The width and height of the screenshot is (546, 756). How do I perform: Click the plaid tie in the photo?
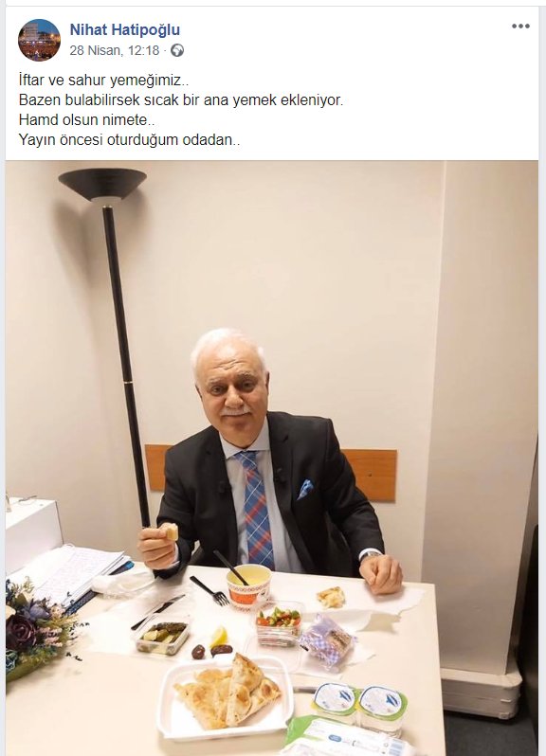(255, 507)
